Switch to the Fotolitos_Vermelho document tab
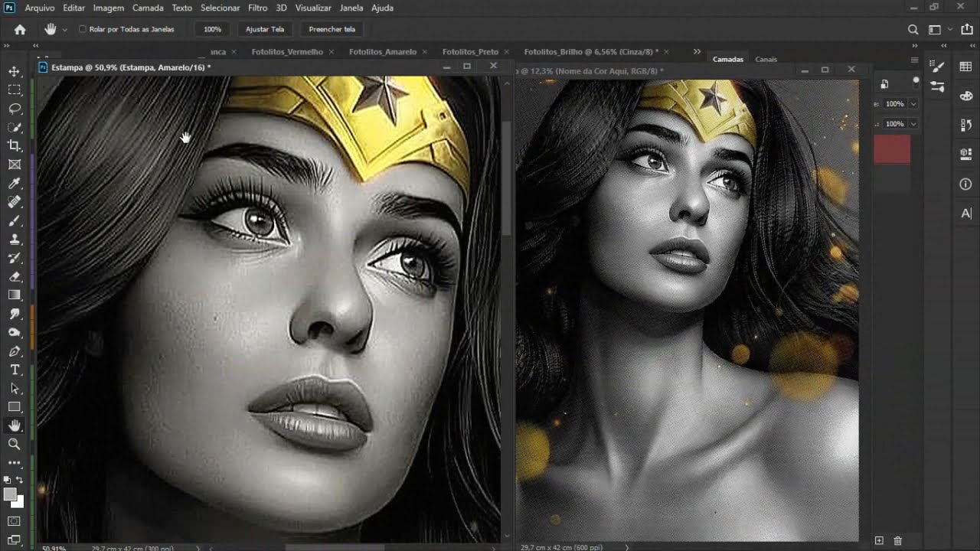 pos(288,52)
